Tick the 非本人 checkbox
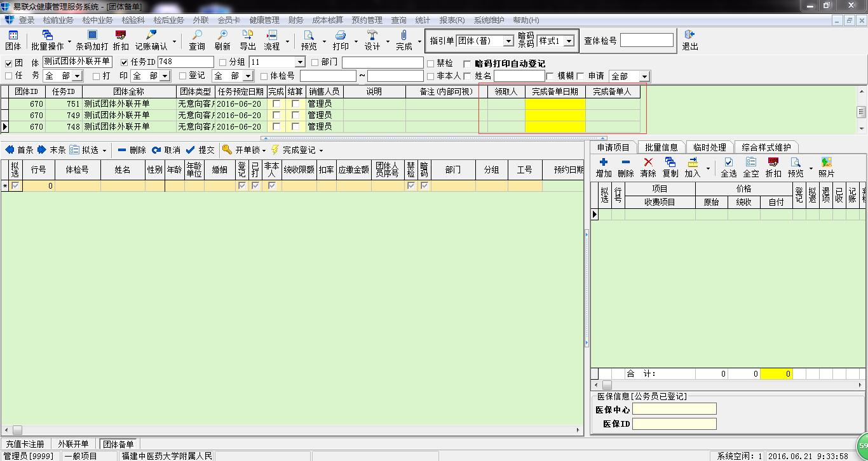The image size is (868, 461). click(x=431, y=76)
